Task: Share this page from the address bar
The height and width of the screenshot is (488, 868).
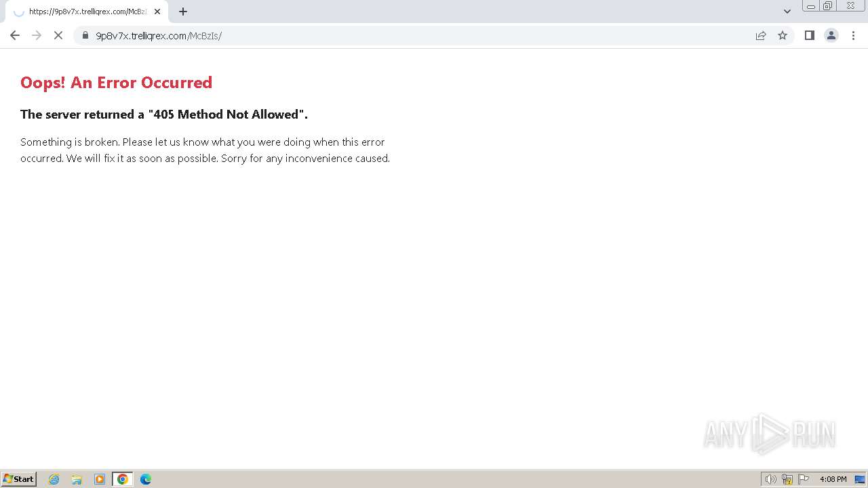Action: 761,35
